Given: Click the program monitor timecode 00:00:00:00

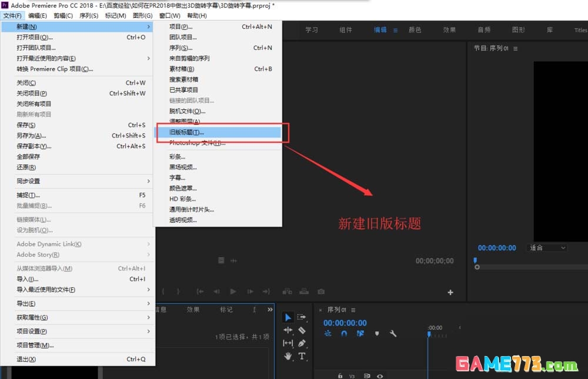Looking at the screenshot, I should pos(497,248).
